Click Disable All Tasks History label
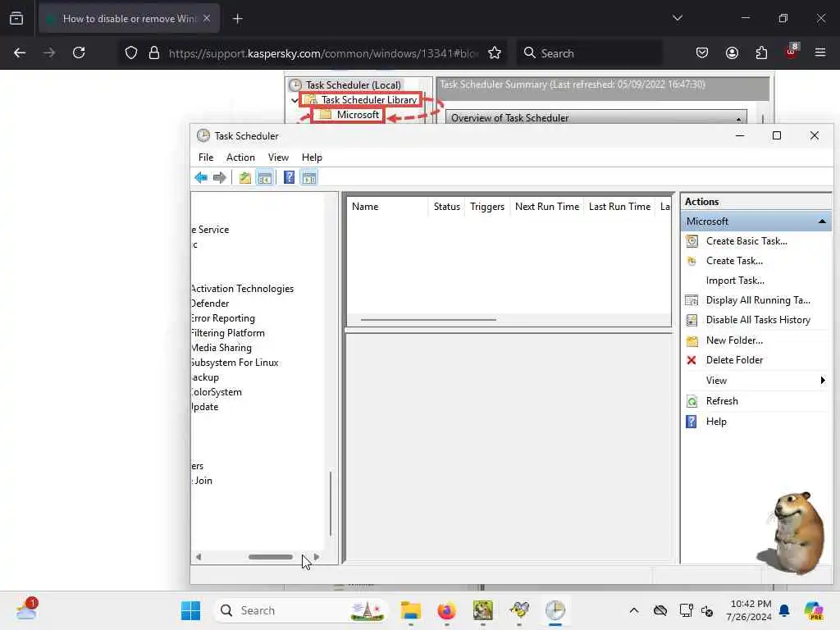The height and width of the screenshot is (630, 840). coord(757,320)
